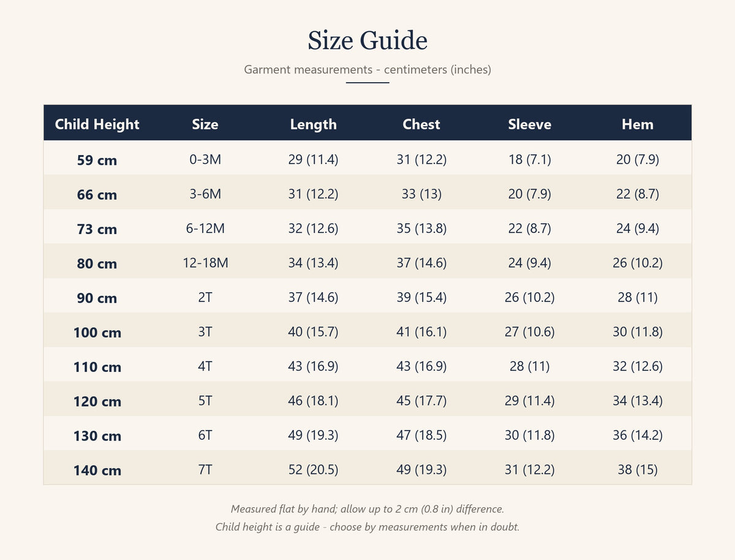Viewport: 735px width, 560px height.
Task: Select the Child Height column header
Action: (x=97, y=124)
